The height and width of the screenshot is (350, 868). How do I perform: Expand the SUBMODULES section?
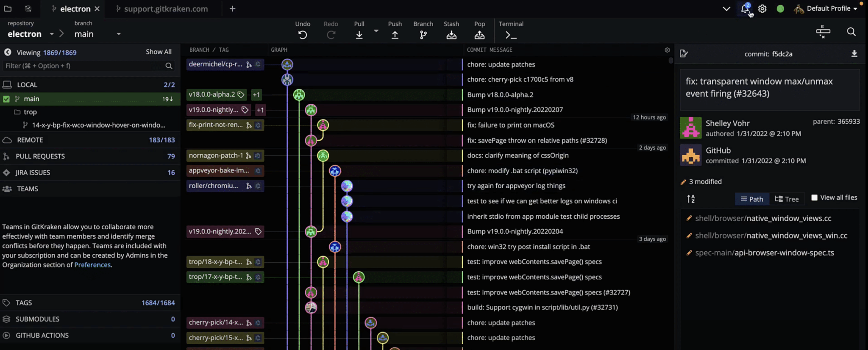90,319
